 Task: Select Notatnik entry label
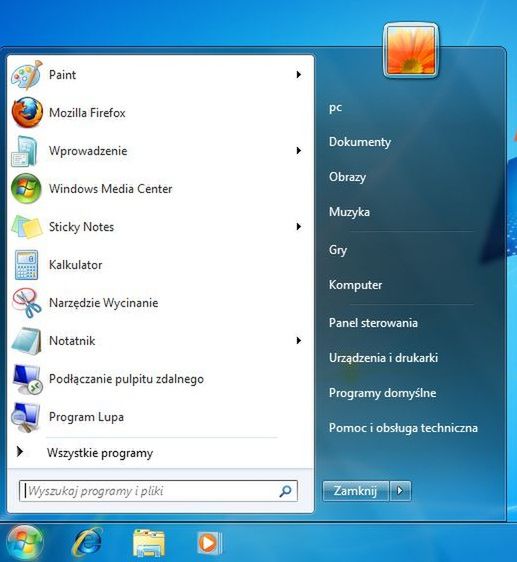[x=72, y=341]
